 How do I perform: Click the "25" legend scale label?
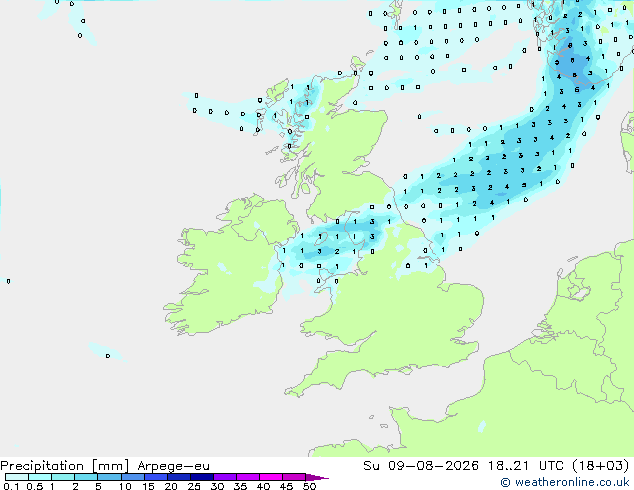[194, 486]
